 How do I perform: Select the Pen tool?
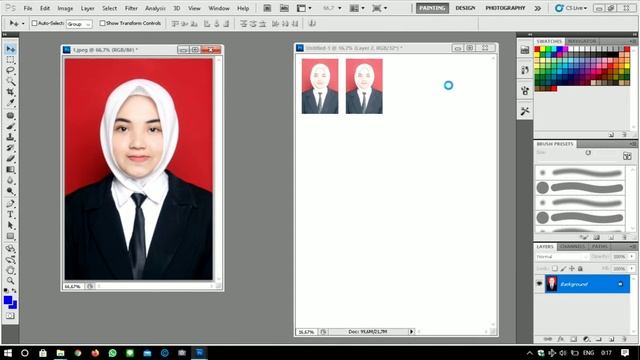click(10, 204)
